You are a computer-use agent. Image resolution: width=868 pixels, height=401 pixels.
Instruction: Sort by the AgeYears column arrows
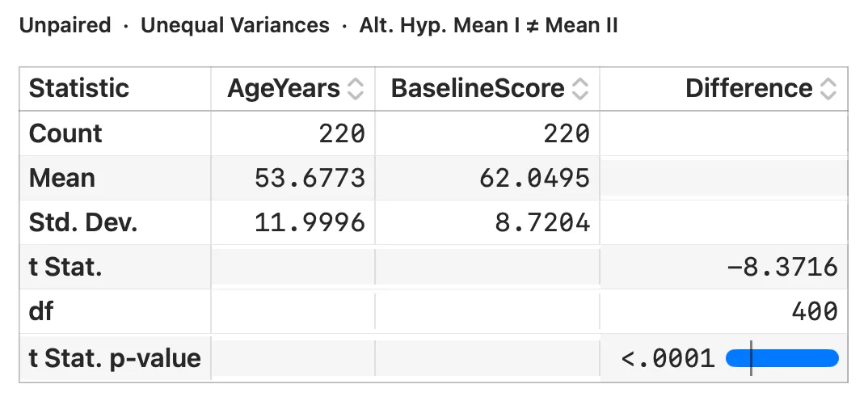[x=355, y=89]
